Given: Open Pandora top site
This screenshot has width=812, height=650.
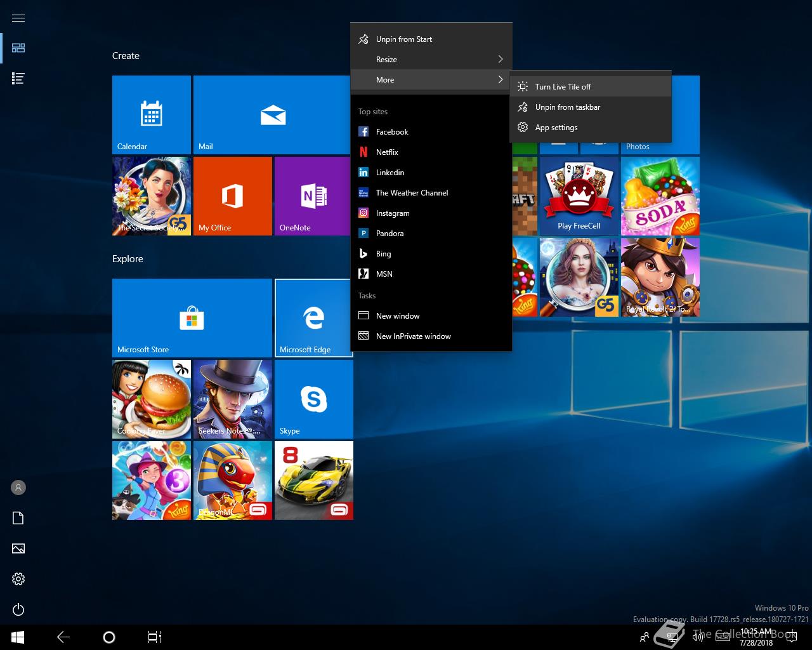Looking at the screenshot, I should 431,234.
